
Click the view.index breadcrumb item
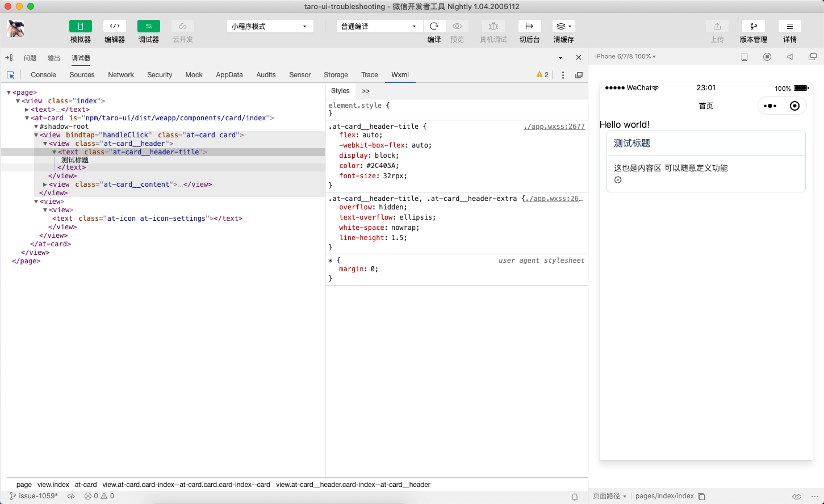(x=53, y=485)
